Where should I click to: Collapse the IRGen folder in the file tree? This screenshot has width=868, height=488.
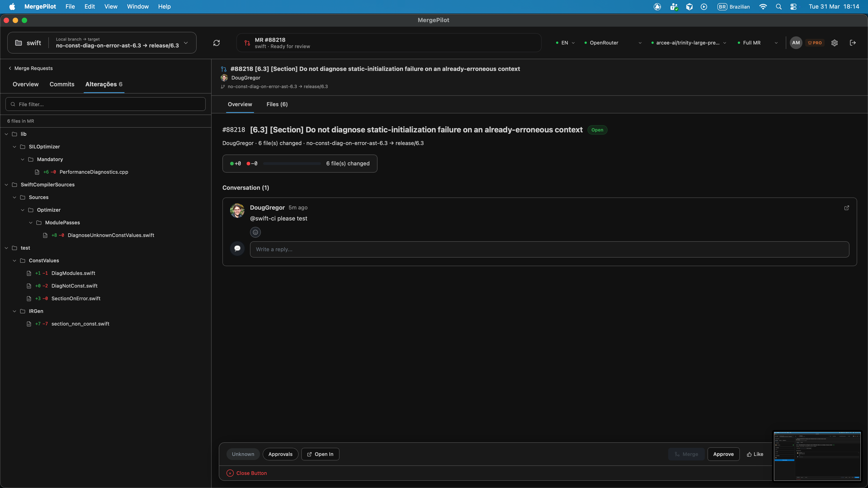click(14, 311)
